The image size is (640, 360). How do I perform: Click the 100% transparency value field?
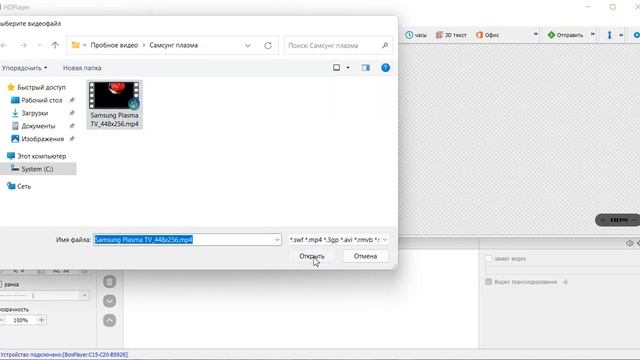click(x=20, y=320)
